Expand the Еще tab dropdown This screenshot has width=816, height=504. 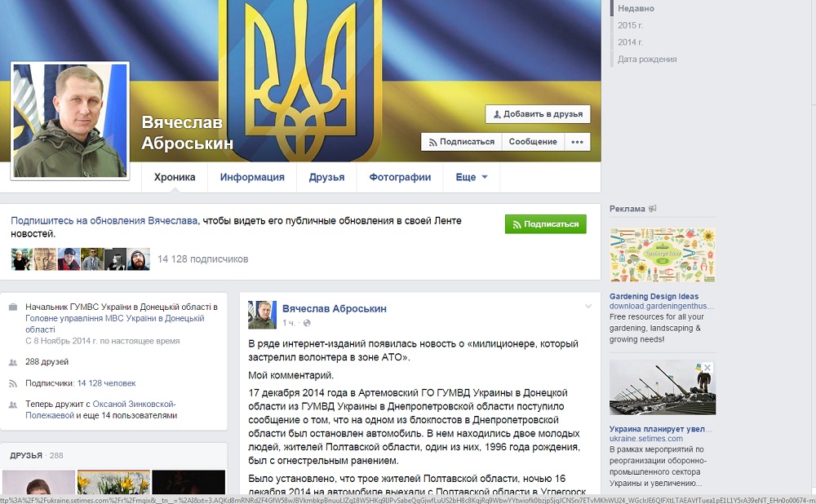[x=472, y=177]
